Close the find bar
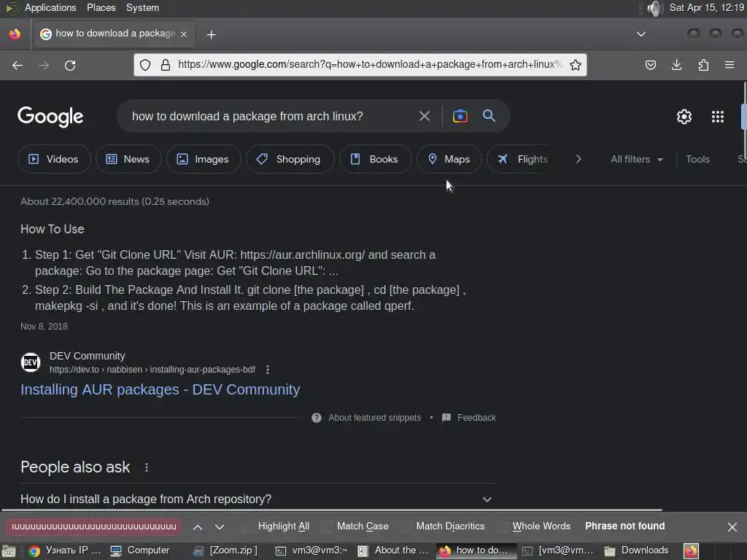Image resolution: width=747 pixels, height=560 pixels. click(x=732, y=526)
